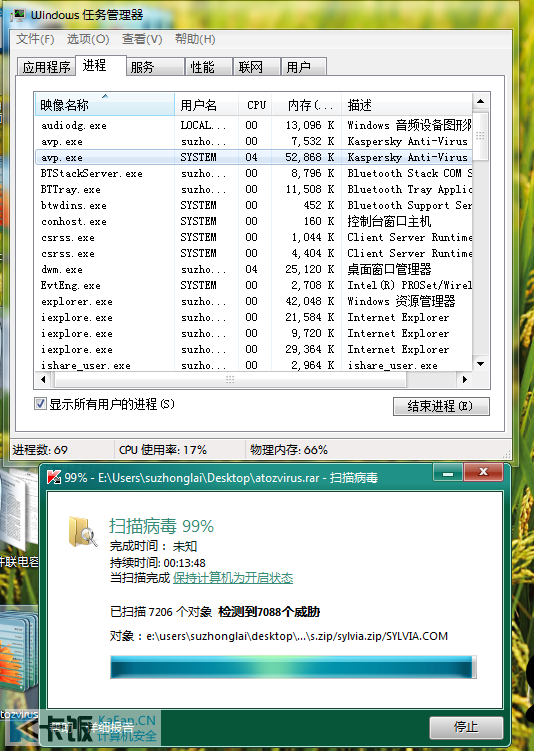Switch to the 应用程序 tab
Viewport: 534px width, 751px height.
tap(46, 67)
